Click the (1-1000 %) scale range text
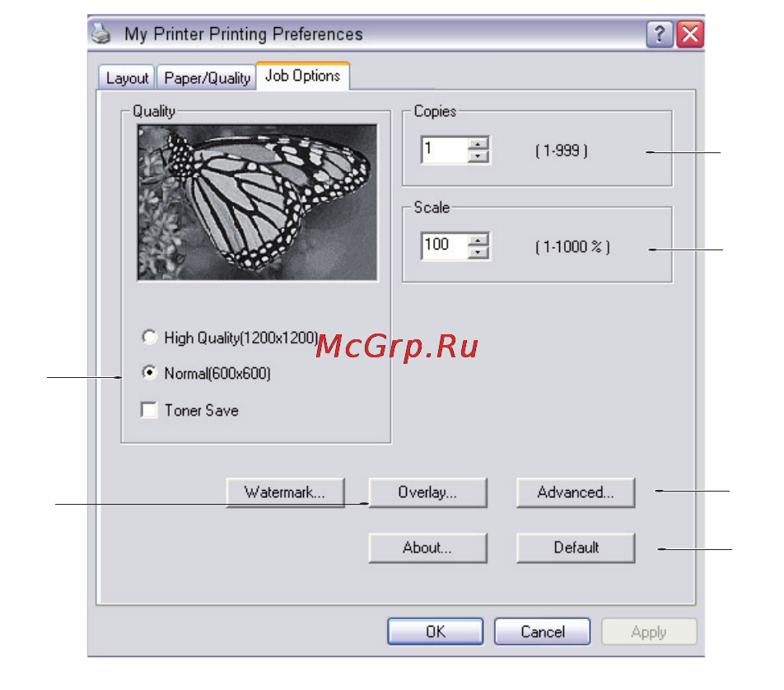 (572, 246)
